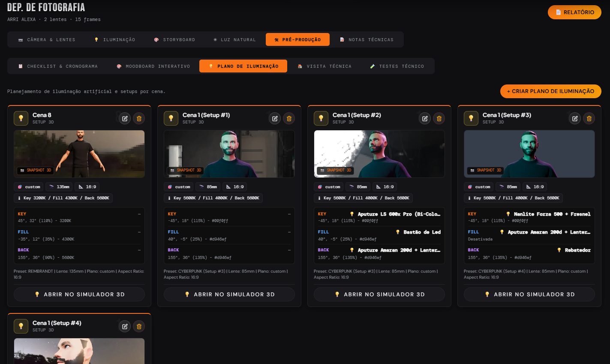Click 85mm lens chip on Setup #1

[x=208, y=187]
